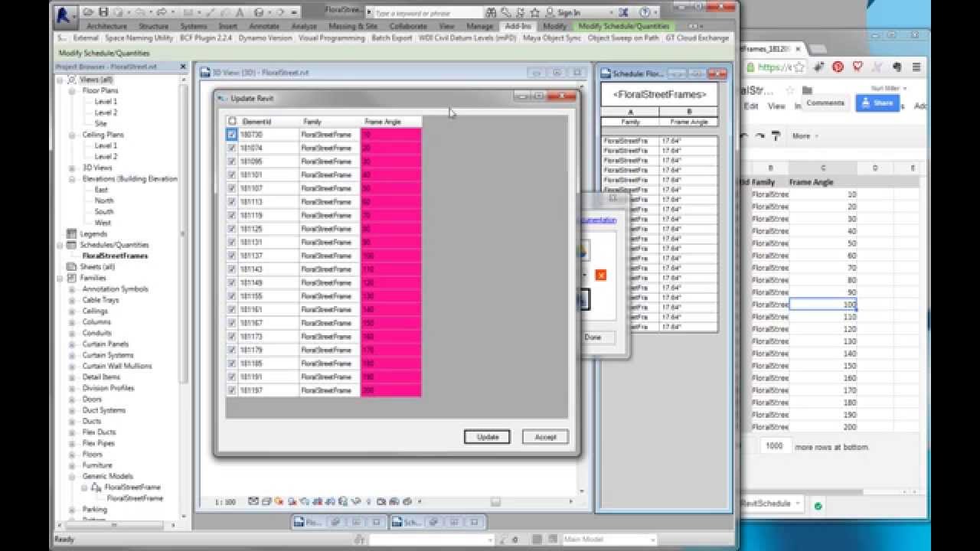This screenshot has width=980, height=551.
Task: Open the Manage ribbon tab
Action: click(480, 26)
